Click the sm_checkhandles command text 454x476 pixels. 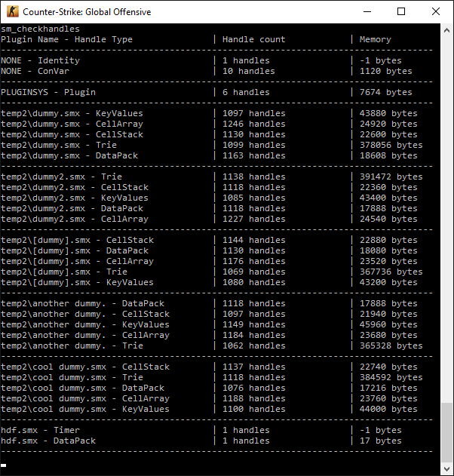pos(40,29)
